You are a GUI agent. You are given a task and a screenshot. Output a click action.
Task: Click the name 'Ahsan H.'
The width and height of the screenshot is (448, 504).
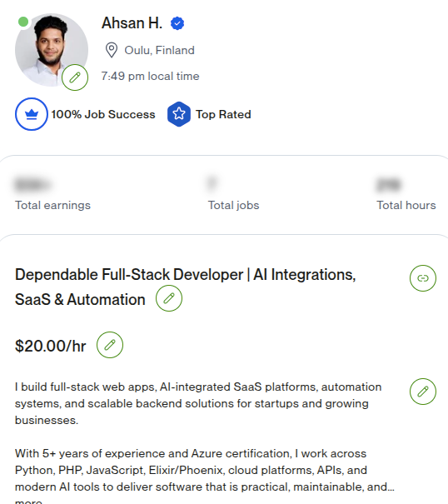(x=132, y=23)
